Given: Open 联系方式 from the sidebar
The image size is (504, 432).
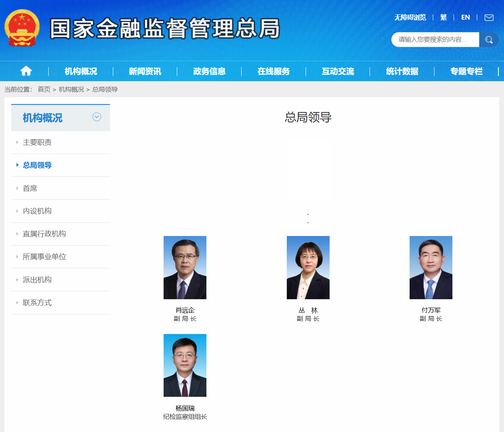Looking at the screenshot, I should tap(37, 303).
